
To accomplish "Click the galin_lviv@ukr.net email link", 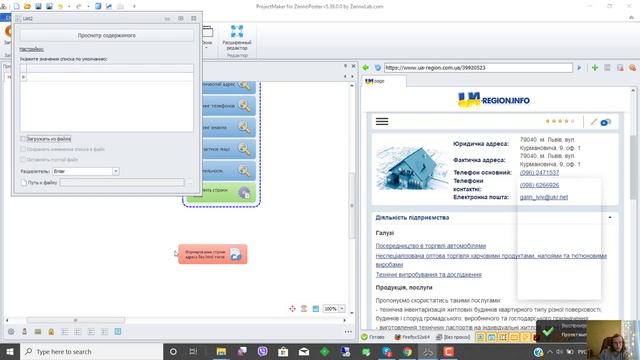I will 544,197.
